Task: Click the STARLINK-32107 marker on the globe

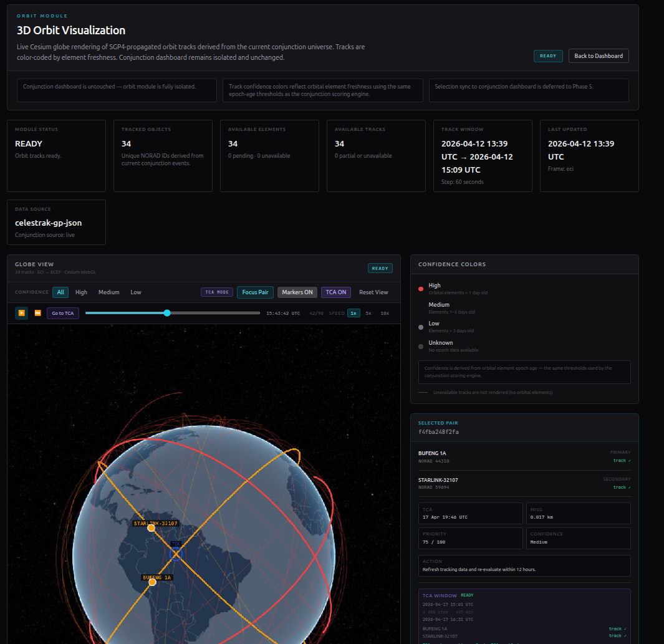Action: pyautogui.click(x=151, y=528)
